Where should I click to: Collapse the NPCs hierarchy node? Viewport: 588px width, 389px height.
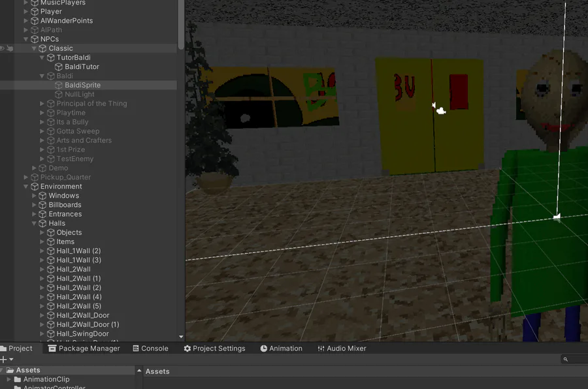pos(26,39)
